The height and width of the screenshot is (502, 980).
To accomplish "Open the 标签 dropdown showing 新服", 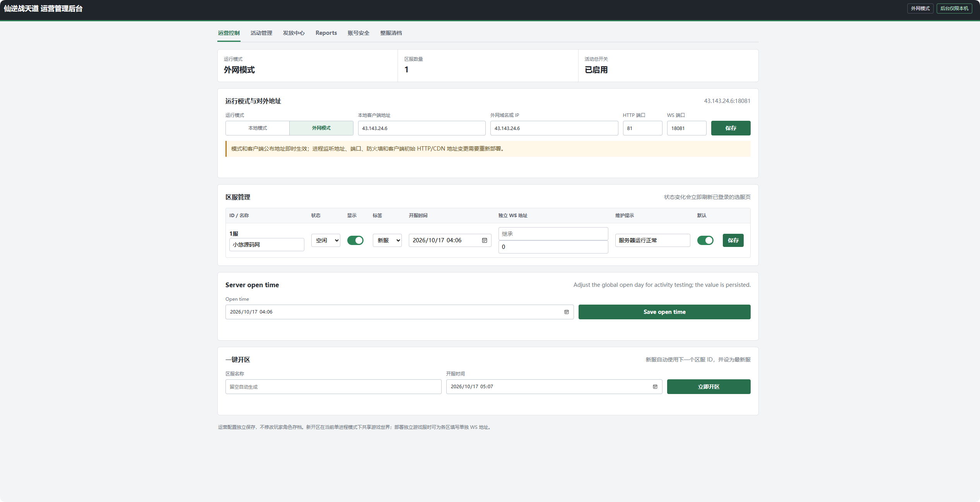I will [x=387, y=240].
